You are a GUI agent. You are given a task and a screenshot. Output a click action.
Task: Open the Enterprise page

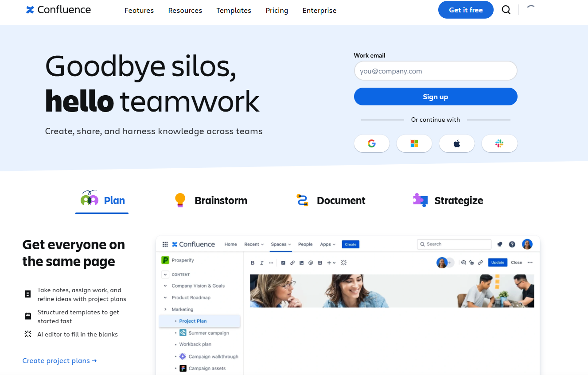(x=319, y=10)
